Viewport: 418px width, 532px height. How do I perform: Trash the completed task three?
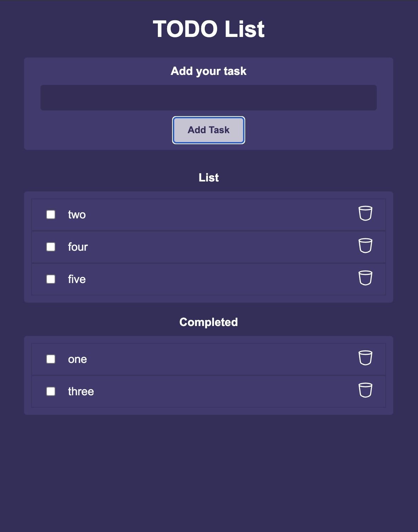click(x=365, y=390)
